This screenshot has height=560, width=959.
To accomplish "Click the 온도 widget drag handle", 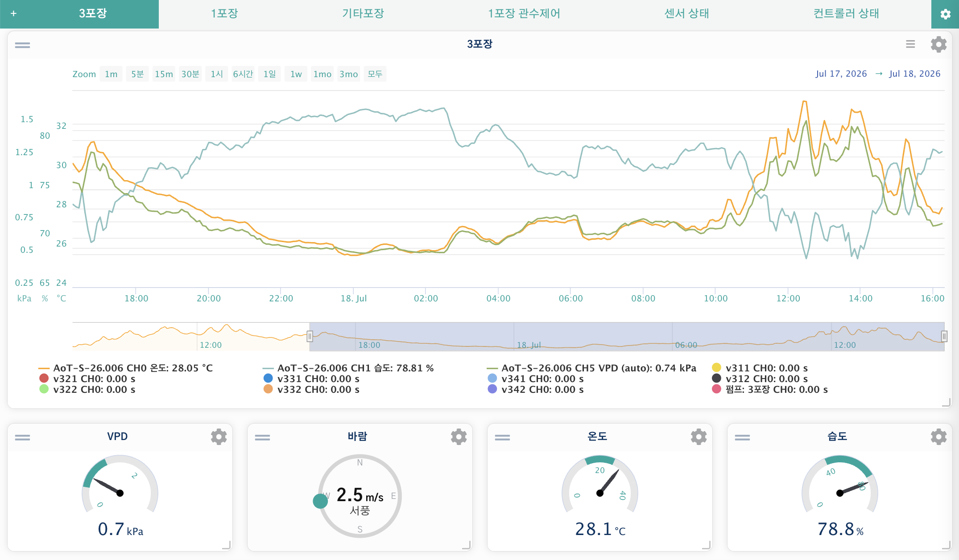I will coord(502,437).
